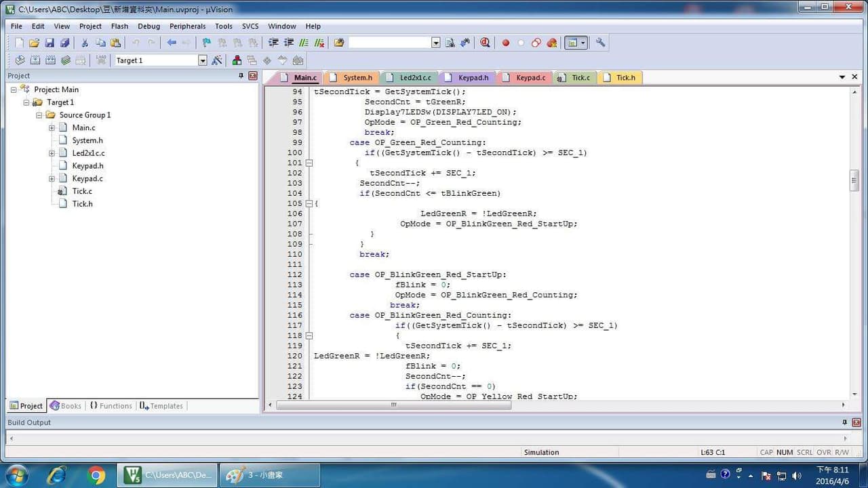Open the Target 1 dropdown
Screen dimensions: 868x488
pos(202,60)
